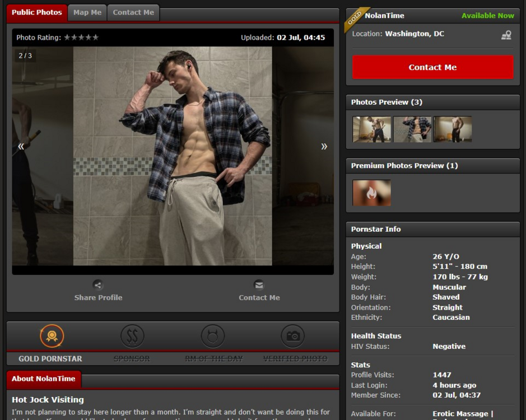Click the Verified Photo camera badge icon
Screen dimensions: 526x420
pyautogui.click(x=293, y=336)
